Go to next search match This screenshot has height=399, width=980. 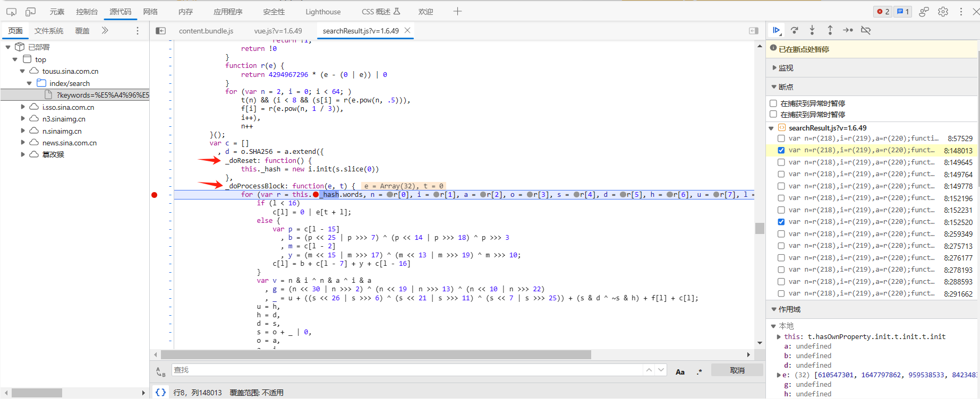click(x=661, y=370)
